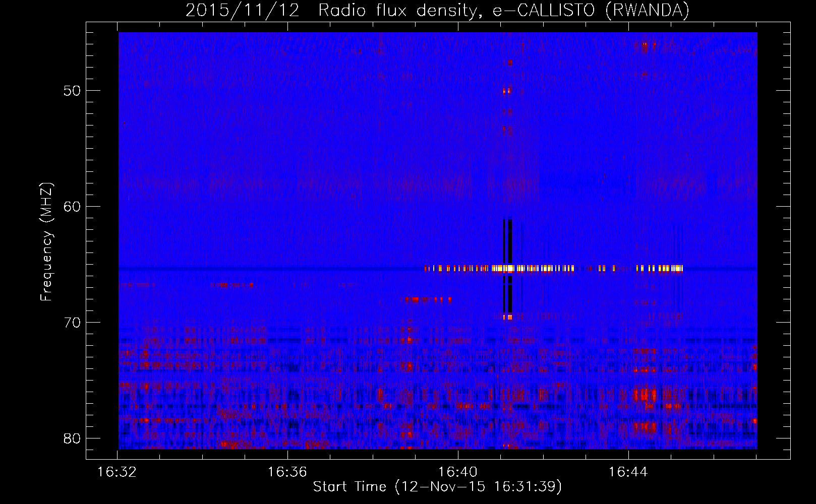Viewport: 816px width, 504px height.
Task: Click the "60" frequency tick label
Action: [72, 207]
